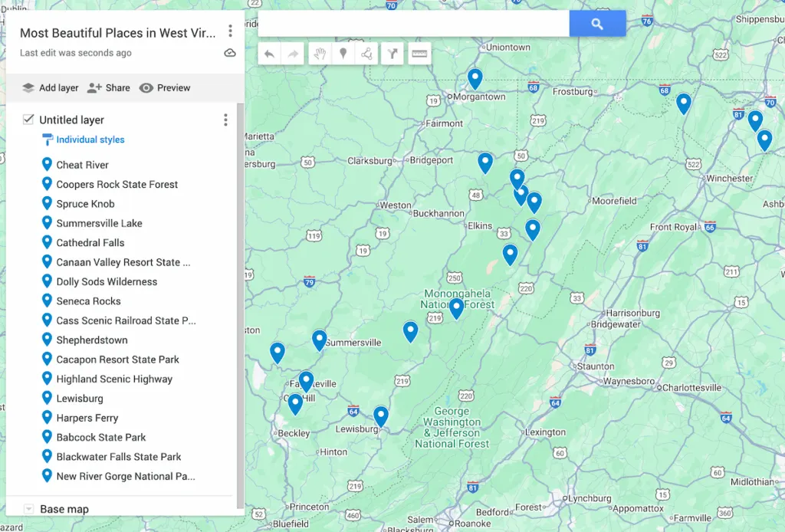785x532 pixels.
Task: Select the Add marker tool
Action: point(343,54)
